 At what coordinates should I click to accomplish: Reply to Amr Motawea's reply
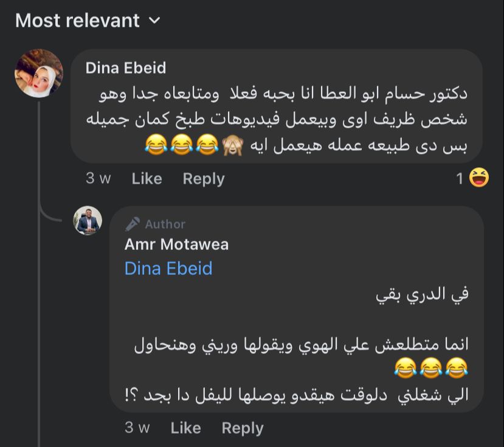click(243, 428)
